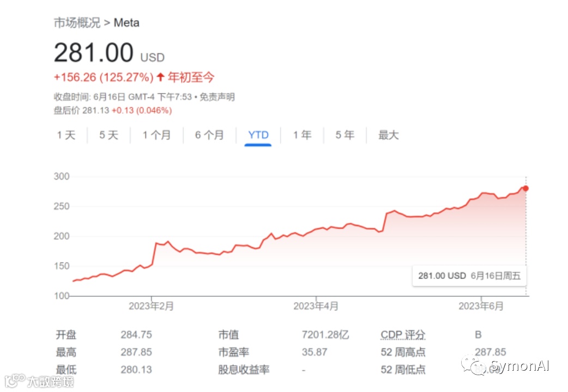Switch chart to 5 天 range
The height and width of the screenshot is (392, 568).
pos(108,135)
